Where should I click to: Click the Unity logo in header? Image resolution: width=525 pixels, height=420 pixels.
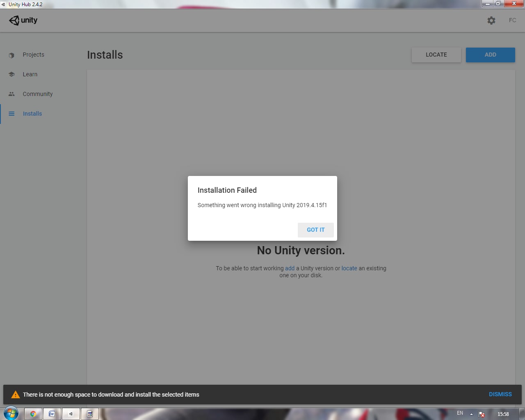point(23,20)
